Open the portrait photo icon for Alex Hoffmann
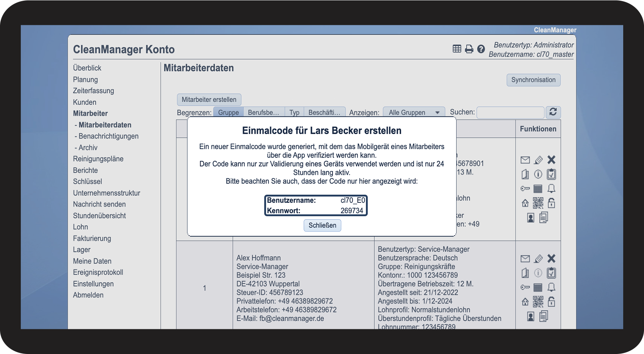Image resolution: width=644 pixels, height=354 pixels. pyautogui.click(x=531, y=316)
